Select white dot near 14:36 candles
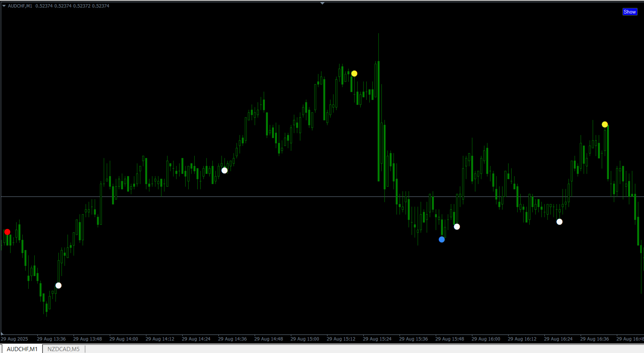The image size is (644, 353). (224, 170)
